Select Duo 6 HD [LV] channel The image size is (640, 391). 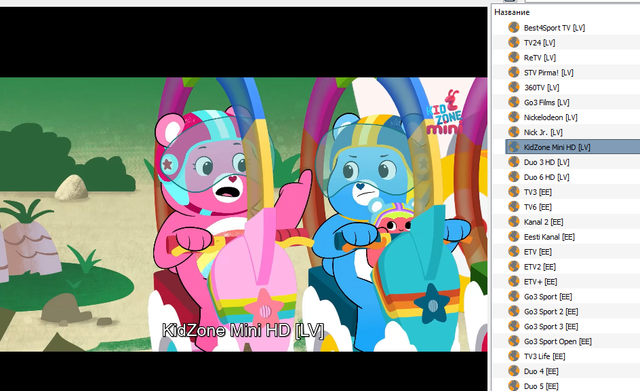(547, 177)
